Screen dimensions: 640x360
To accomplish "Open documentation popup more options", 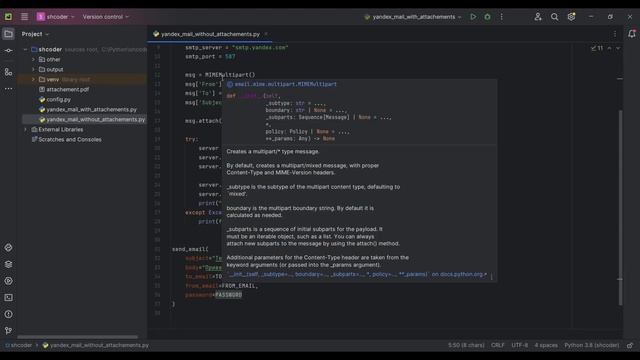I will click(x=491, y=277).
